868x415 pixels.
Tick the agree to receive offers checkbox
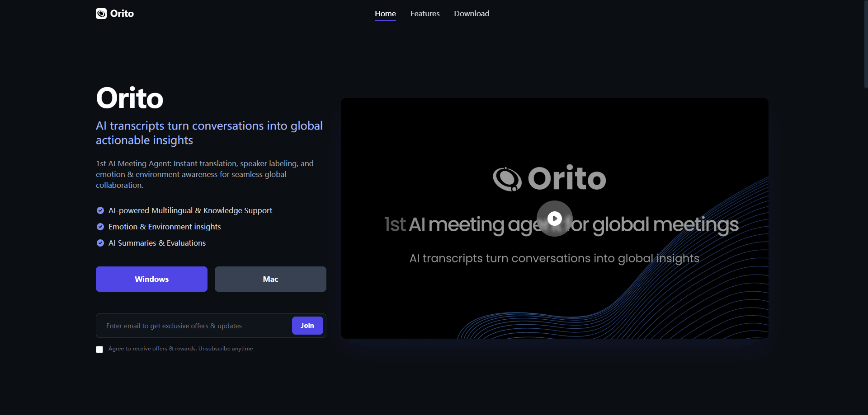pos(99,350)
